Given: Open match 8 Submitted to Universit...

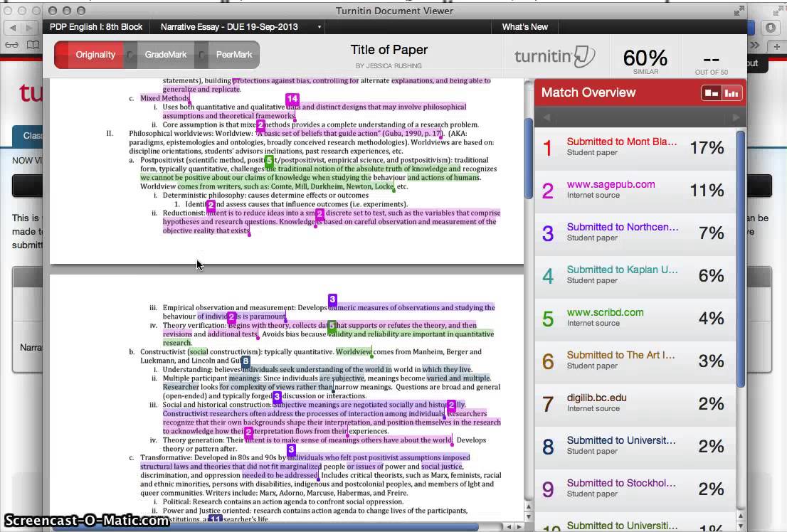Looking at the screenshot, I should pos(635,446).
